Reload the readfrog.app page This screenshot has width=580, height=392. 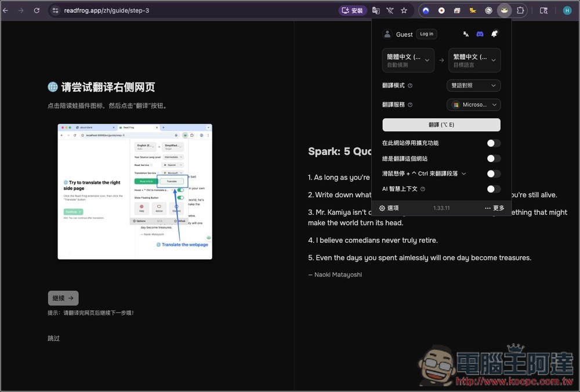tap(37, 10)
